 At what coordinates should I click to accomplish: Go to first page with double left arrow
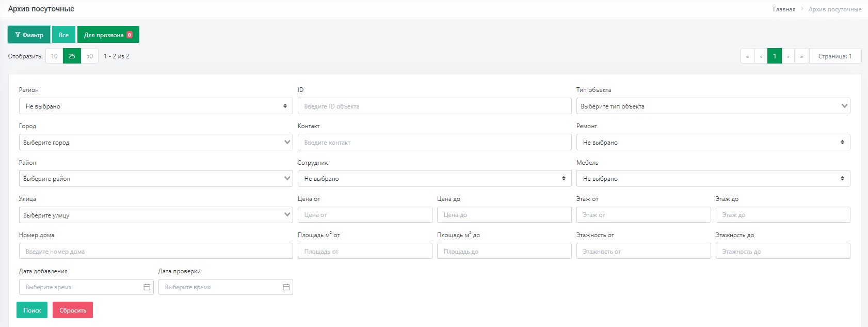pos(747,56)
